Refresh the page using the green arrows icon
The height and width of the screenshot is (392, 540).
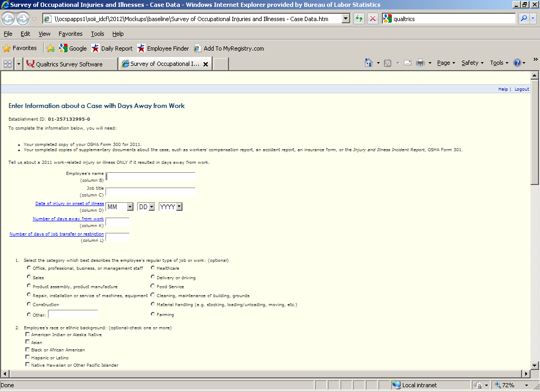[359, 18]
